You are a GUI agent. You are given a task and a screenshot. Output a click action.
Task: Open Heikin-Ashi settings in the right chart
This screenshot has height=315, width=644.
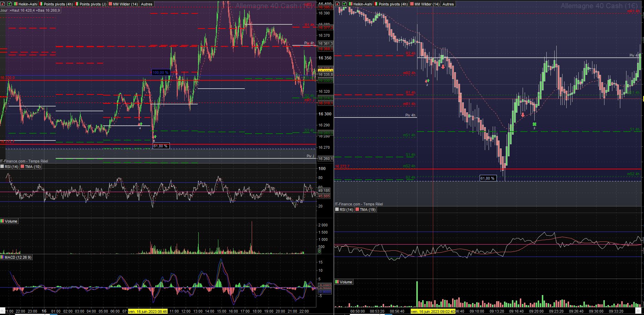pos(360,4)
